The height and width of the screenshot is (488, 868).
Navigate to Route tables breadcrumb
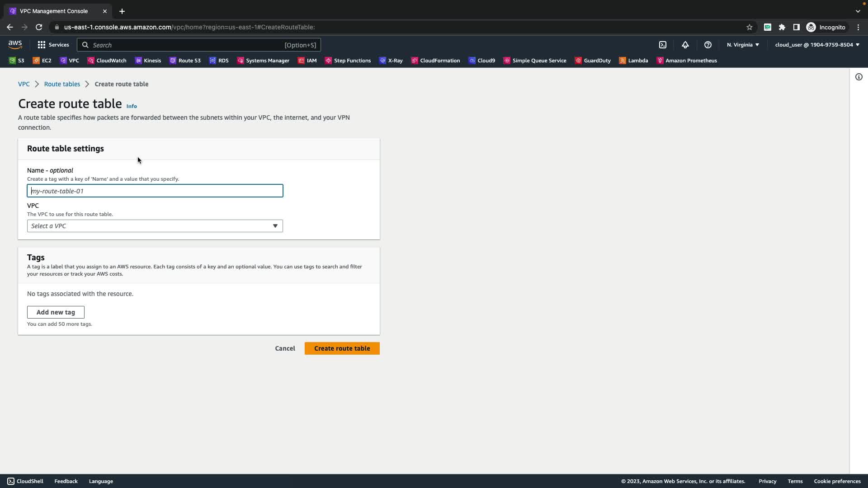click(62, 84)
